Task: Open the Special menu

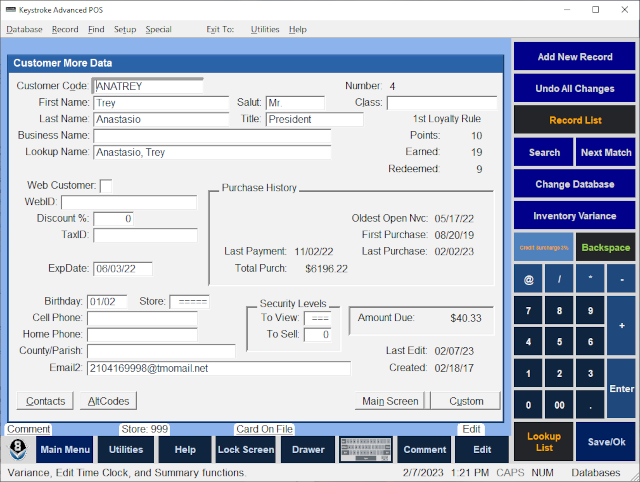Action: tap(158, 30)
